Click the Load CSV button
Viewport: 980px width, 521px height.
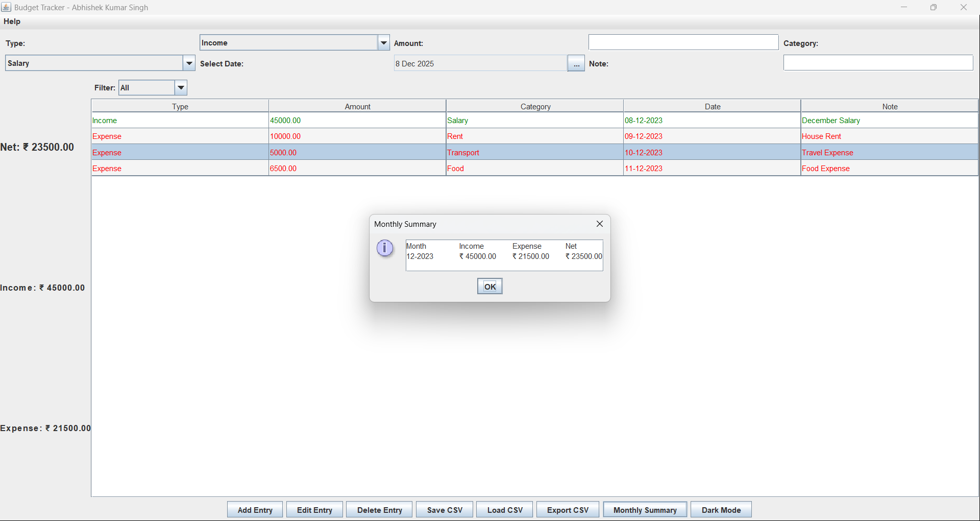tap(505, 510)
